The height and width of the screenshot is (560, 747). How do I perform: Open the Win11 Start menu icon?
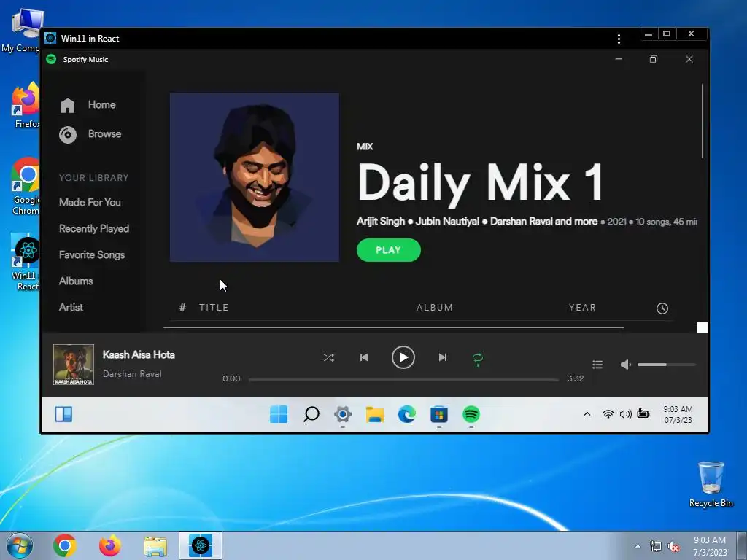[279, 414]
